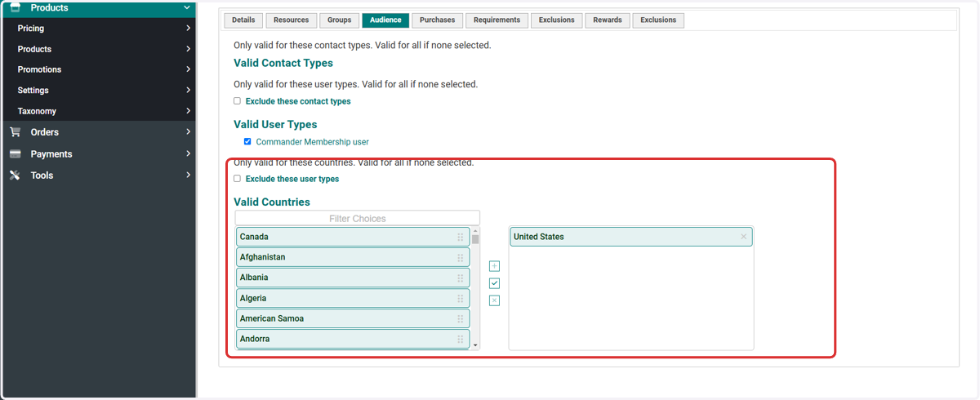Click the drag handle on Albania row
The image size is (980, 400).
point(461,278)
